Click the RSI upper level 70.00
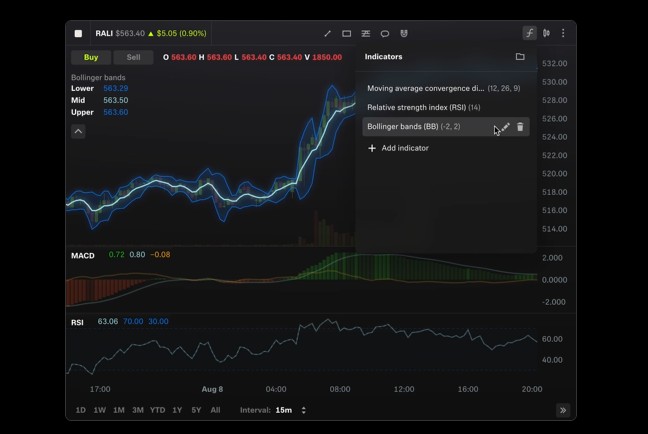 (133, 322)
